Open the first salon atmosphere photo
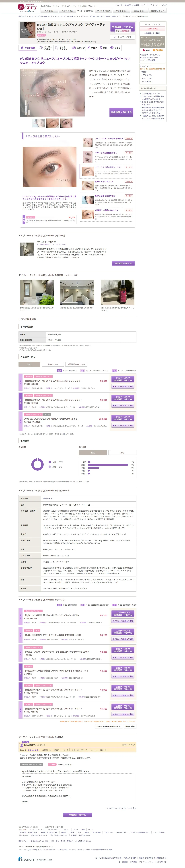 (x=37, y=292)
